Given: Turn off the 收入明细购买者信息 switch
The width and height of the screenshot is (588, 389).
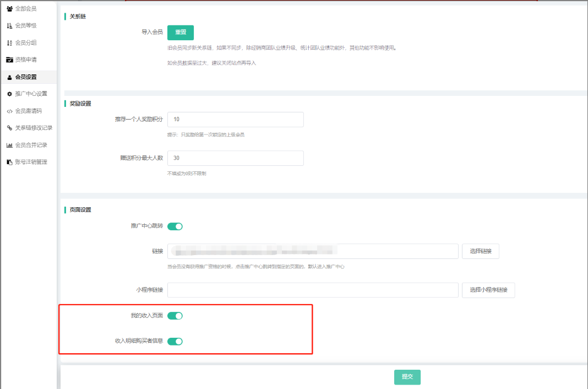Looking at the screenshot, I should point(175,341).
